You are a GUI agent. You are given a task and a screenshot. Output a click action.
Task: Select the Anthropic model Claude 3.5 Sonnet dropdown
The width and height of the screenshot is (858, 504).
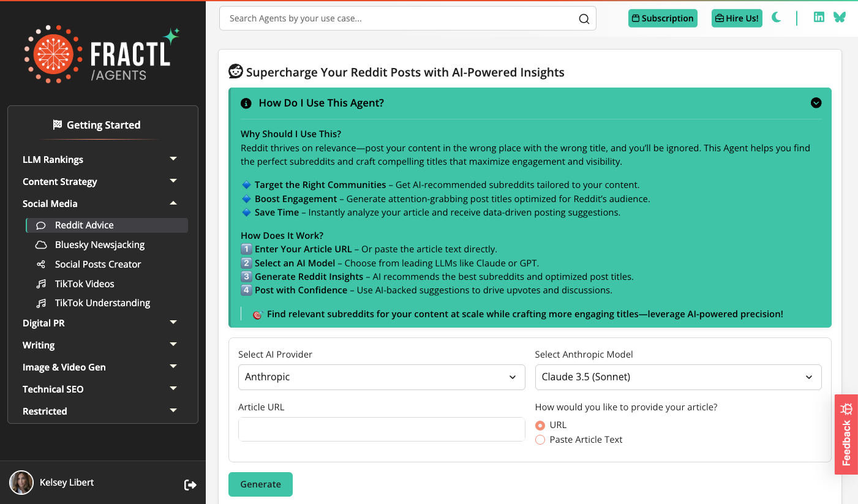pyautogui.click(x=678, y=377)
